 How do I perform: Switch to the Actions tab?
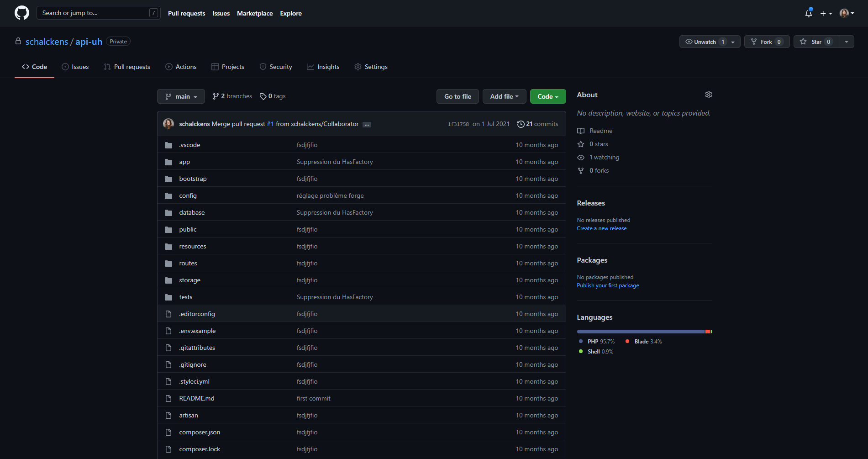pyautogui.click(x=181, y=67)
